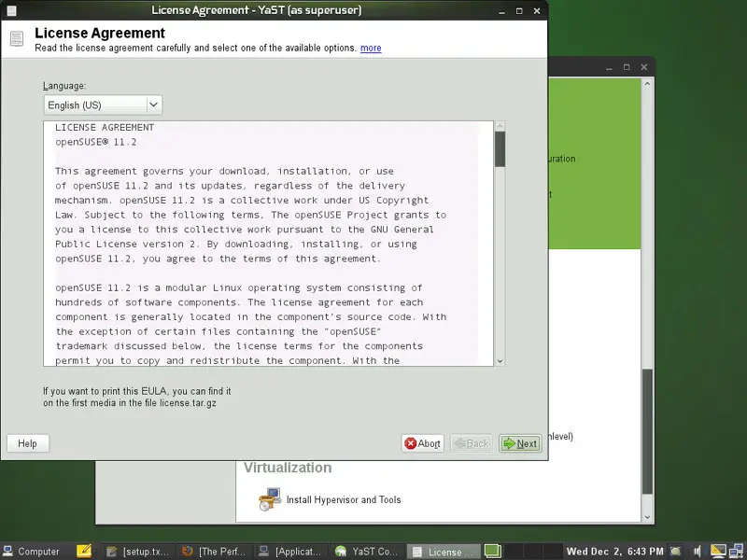Click the scroll-down arrow in YaST Control Center
Image resolution: width=747 pixels, height=560 pixels.
[x=647, y=517]
